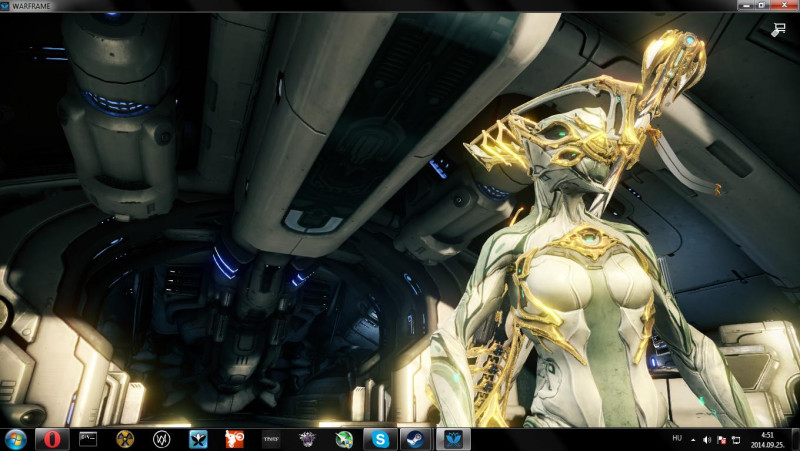Open the yellow radiation symbol taskbar app
800x451 pixels.
point(125,439)
